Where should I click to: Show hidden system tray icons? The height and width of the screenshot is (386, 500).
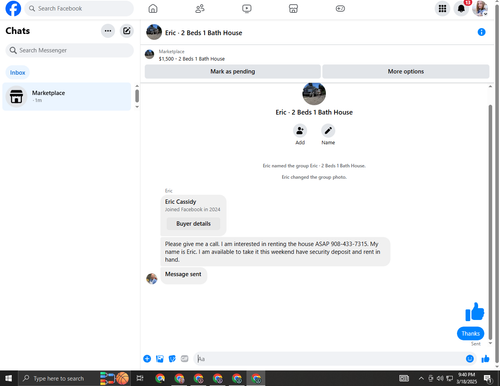pyautogui.click(x=421, y=378)
